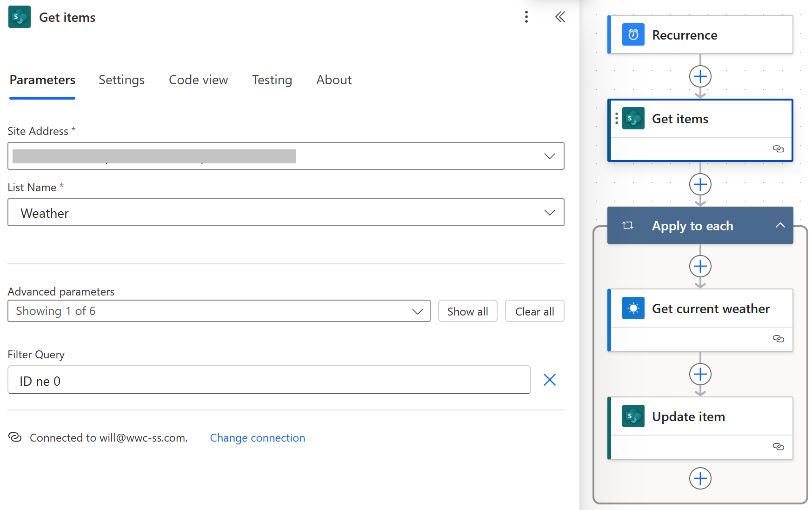
Task: Open the About tab
Action: point(334,80)
